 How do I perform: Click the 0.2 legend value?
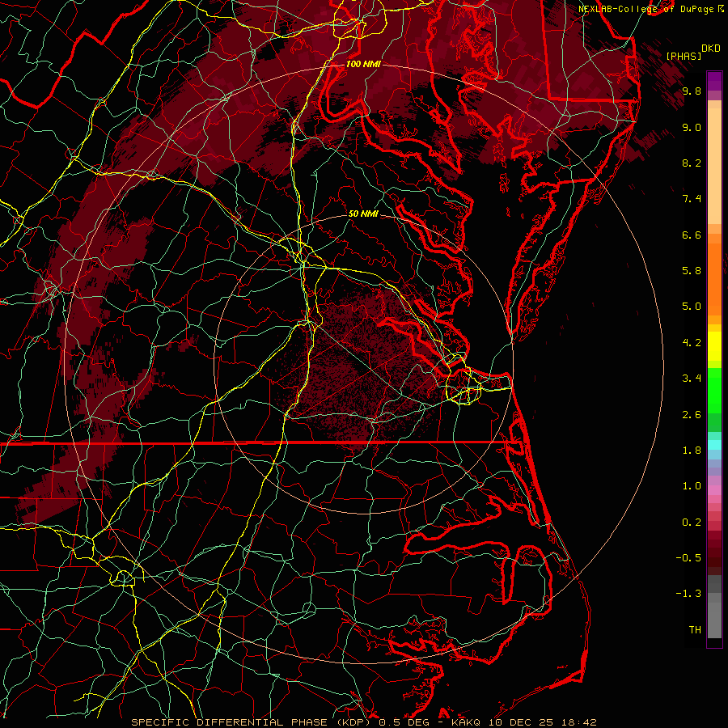pos(692,523)
